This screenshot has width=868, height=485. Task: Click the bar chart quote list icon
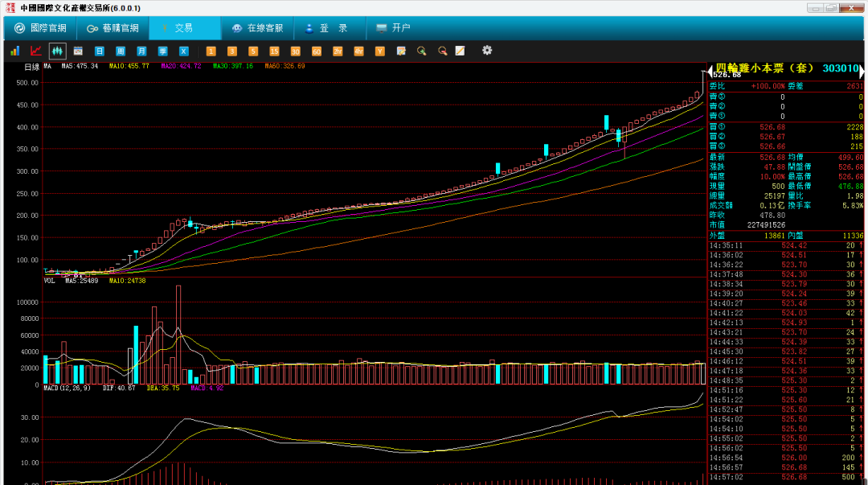(15, 51)
